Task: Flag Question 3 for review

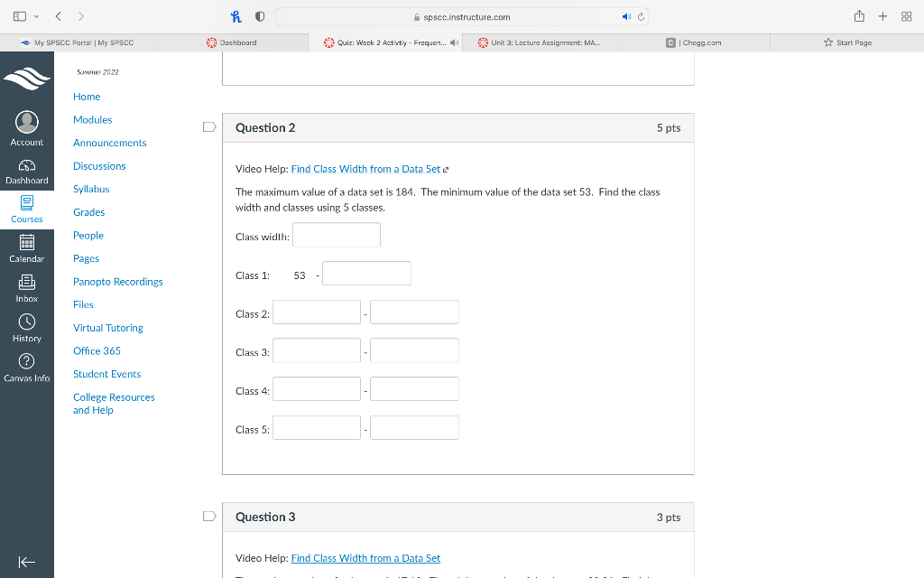Action: point(209,516)
